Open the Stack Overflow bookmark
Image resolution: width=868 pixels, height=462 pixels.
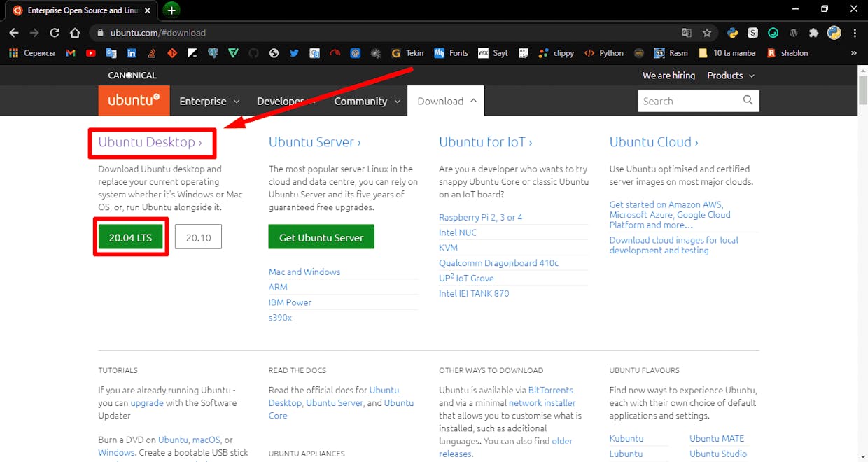click(152, 52)
